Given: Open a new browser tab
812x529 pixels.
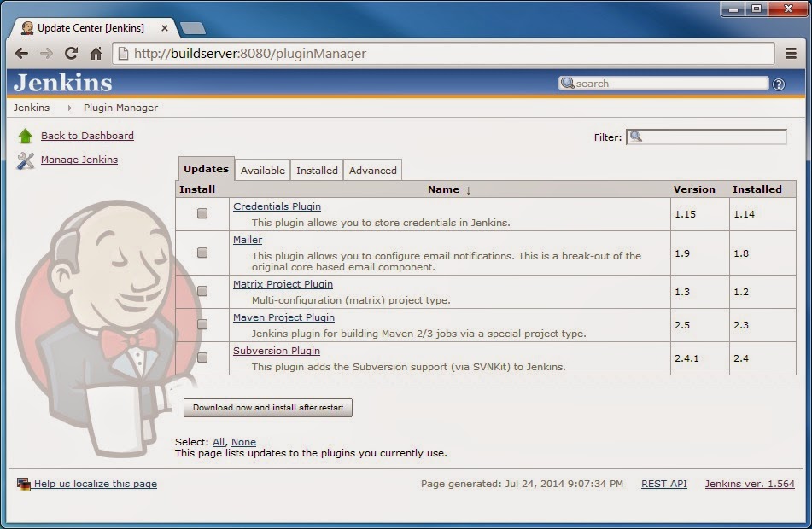Looking at the screenshot, I should tap(193, 28).
